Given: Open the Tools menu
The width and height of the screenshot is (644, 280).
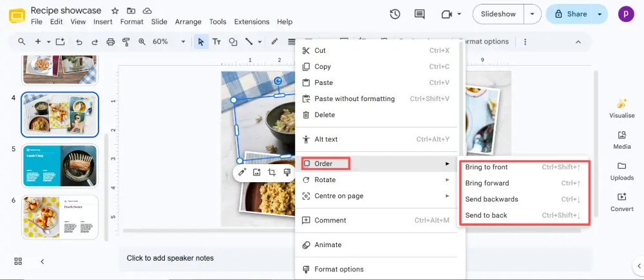Looking at the screenshot, I should (218, 22).
